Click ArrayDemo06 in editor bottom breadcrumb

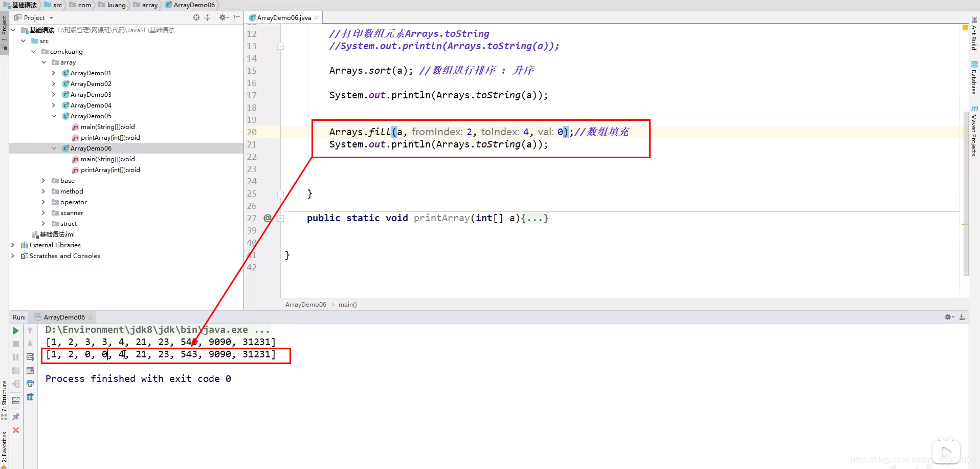tap(305, 305)
